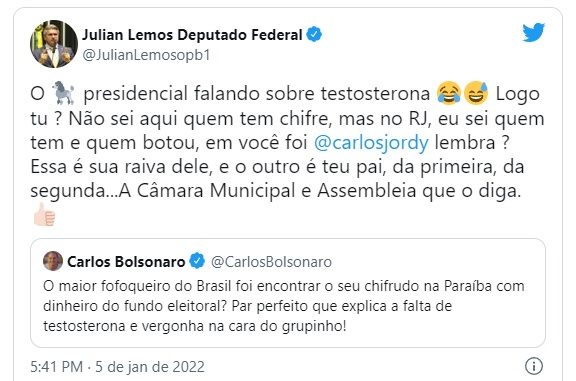The width and height of the screenshot is (576, 381).
Task: Click the Twitter bird logo
Action: [533, 33]
